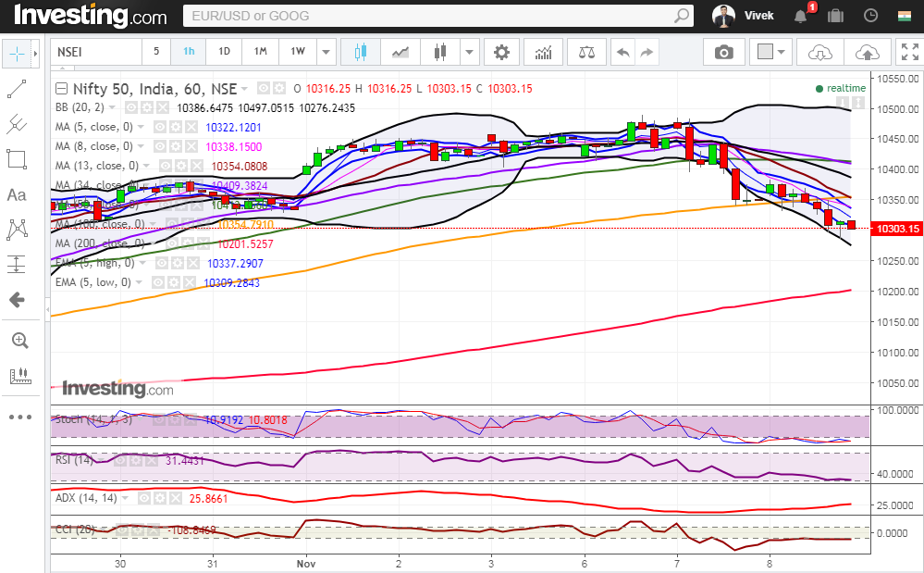Viewport: 924px width, 573px height.
Task: Toggle visibility of Nifty 50 main series
Action: click(263, 89)
